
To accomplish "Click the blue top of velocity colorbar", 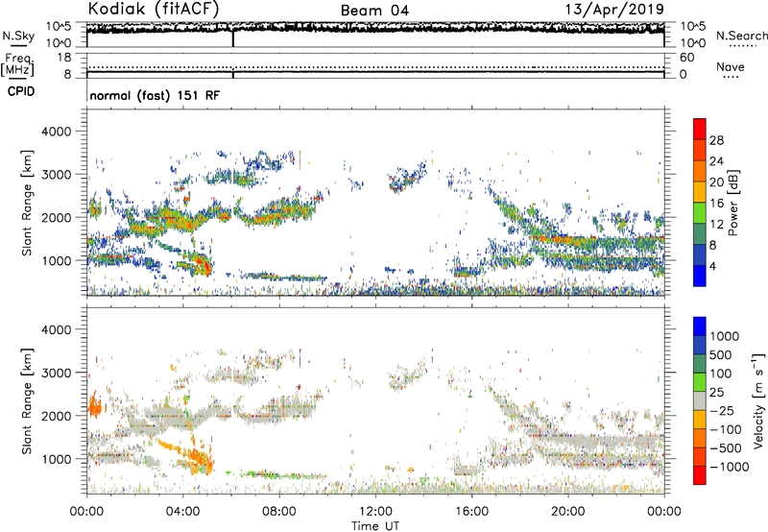I will [x=700, y=326].
